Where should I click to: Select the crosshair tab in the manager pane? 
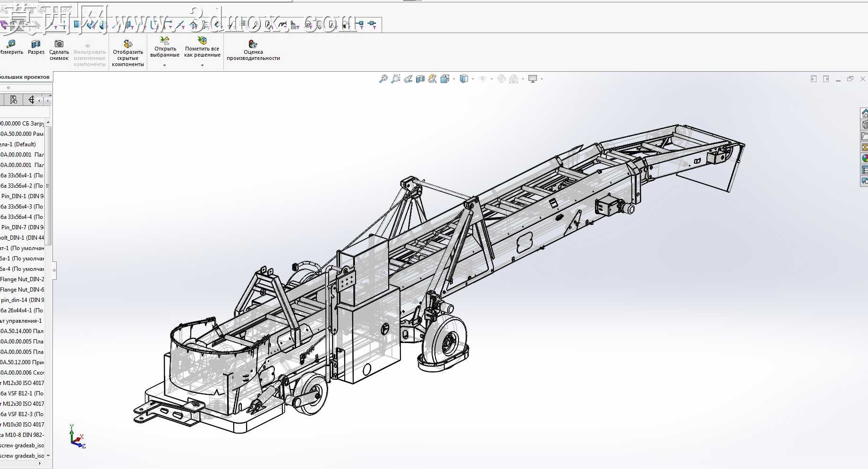31,100
